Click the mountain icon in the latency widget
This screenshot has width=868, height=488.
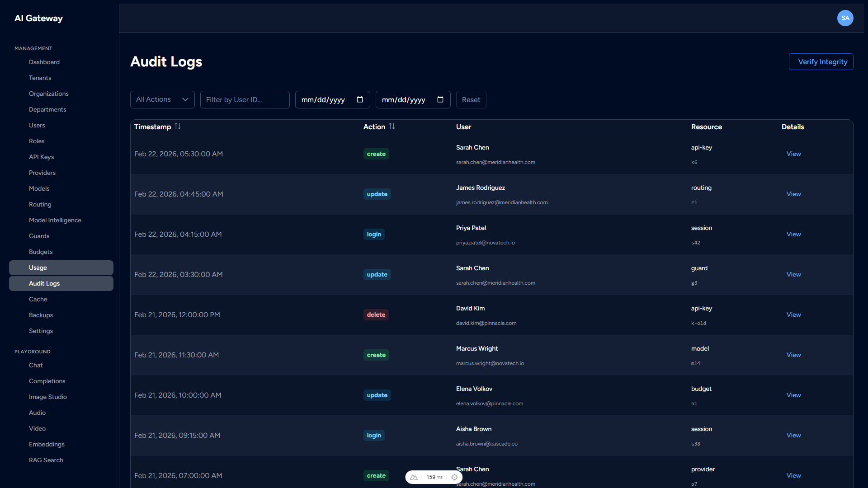[x=414, y=477]
